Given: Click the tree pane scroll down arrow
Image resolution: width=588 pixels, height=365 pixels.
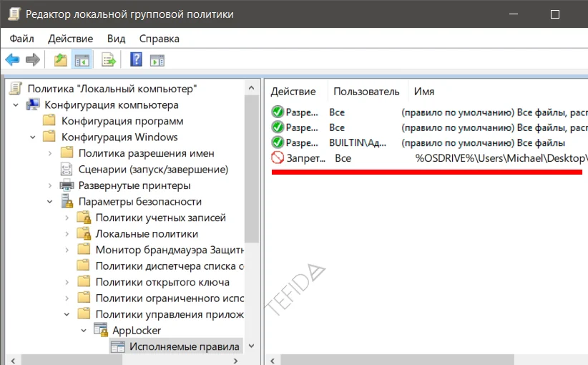Looking at the screenshot, I should (x=252, y=346).
